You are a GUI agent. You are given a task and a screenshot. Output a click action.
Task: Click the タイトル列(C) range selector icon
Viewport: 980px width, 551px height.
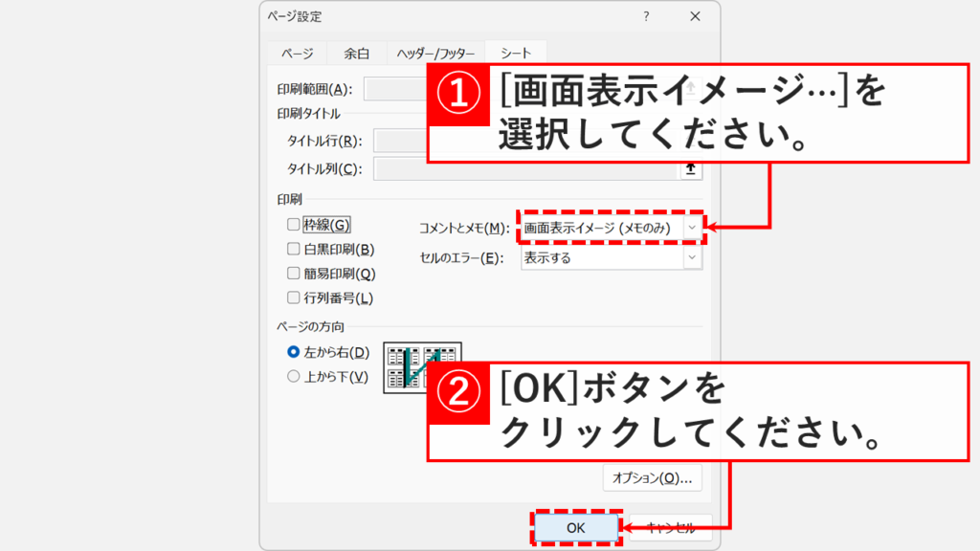(691, 168)
